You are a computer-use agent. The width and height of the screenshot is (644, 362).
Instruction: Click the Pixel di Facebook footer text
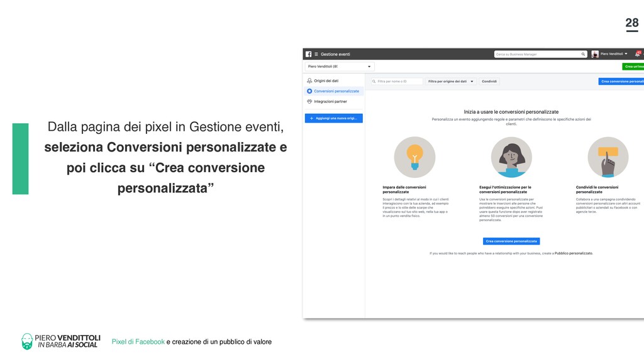[x=138, y=341]
